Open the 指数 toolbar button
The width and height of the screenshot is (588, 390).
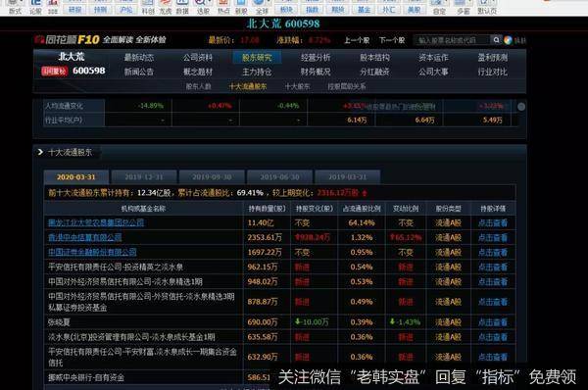pos(312,9)
